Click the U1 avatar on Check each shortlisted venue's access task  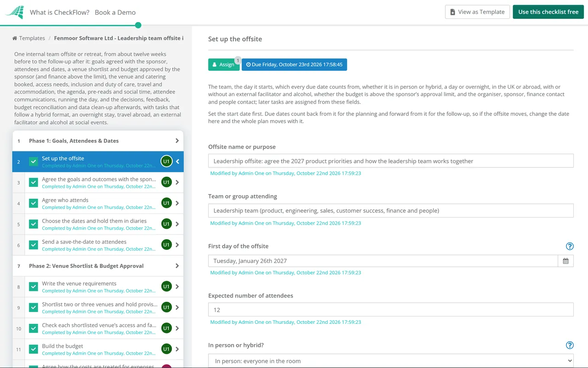[x=166, y=328]
